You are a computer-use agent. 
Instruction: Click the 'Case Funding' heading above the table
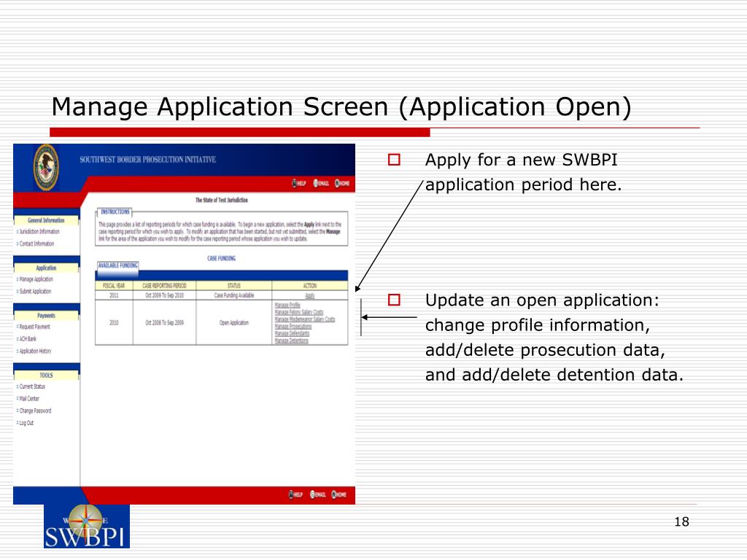[x=222, y=259]
